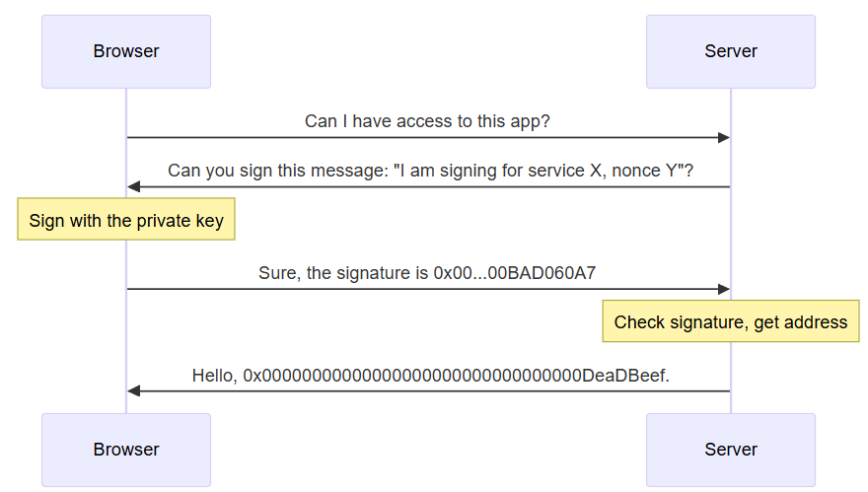The image size is (868, 492).
Task: Select the "Check signature, get address" note
Action: click(730, 322)
